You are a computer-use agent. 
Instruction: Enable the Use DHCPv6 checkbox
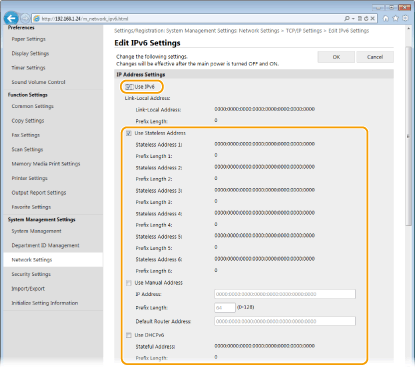click(x=129, y=335)
